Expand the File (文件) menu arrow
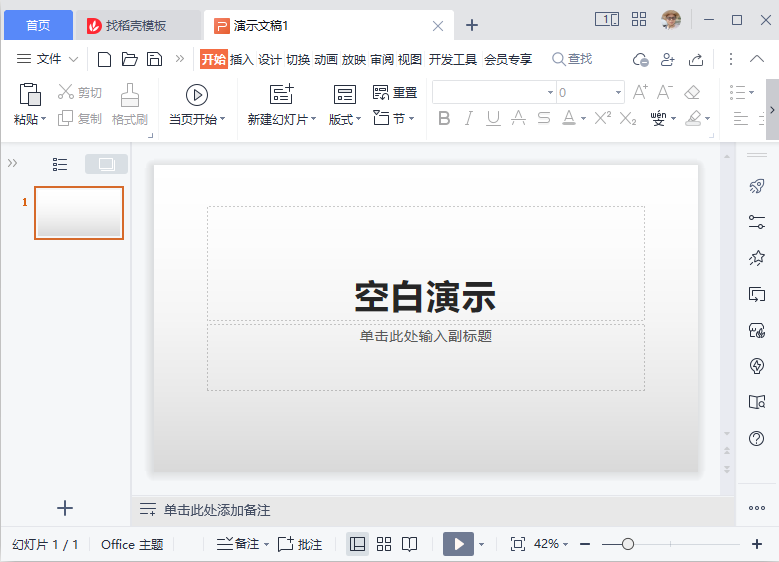The height and width of the screenshot is (562, 779). click(x=74, y=59)
